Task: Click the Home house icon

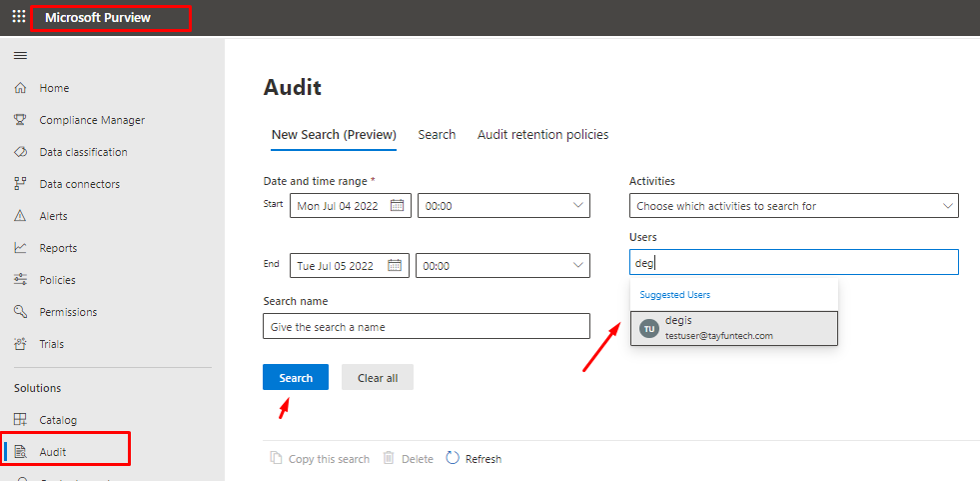Action: coord(20,88)
